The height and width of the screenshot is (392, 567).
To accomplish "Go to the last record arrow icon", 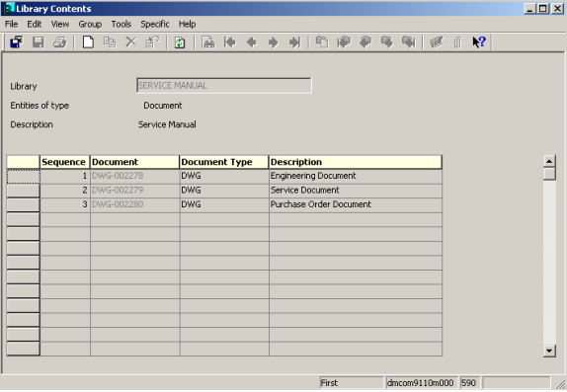I will 294,42.
